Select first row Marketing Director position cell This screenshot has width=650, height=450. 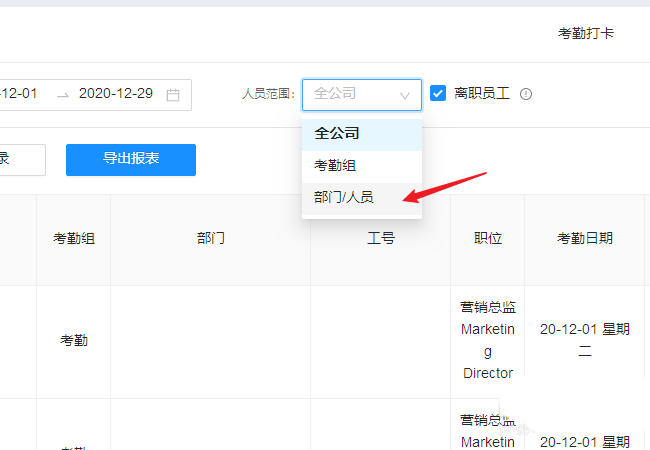coord(487,340)
